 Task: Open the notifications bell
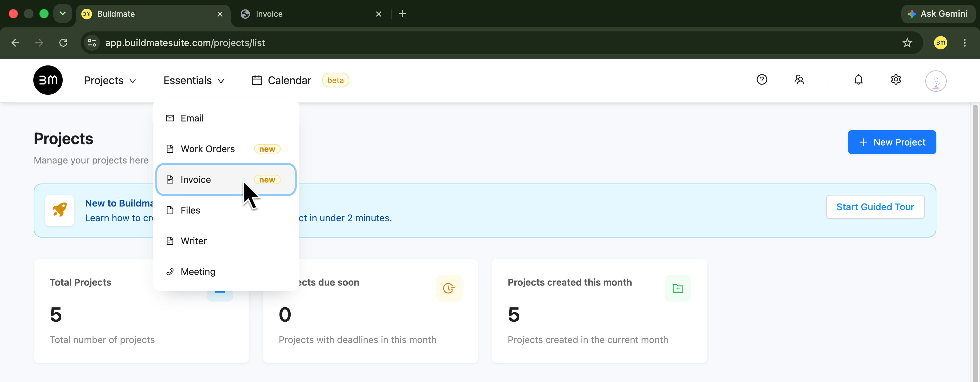(x=858, y=80)
